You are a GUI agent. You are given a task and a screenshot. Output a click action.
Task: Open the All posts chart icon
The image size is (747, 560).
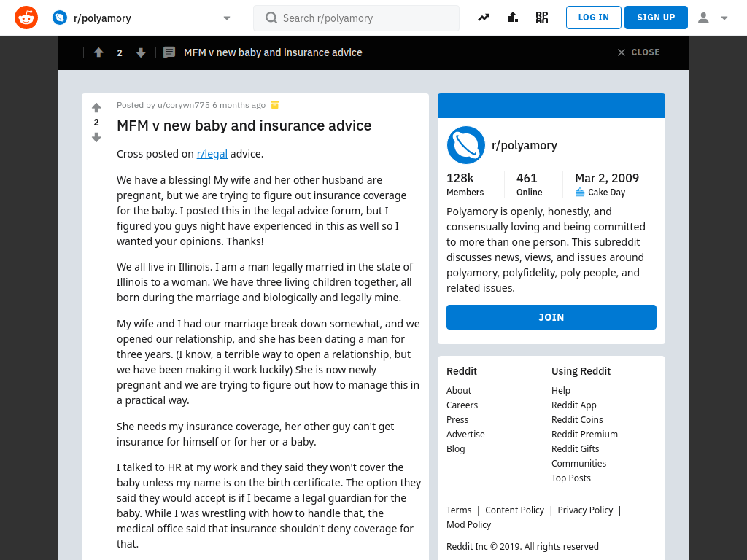point(513,17)
